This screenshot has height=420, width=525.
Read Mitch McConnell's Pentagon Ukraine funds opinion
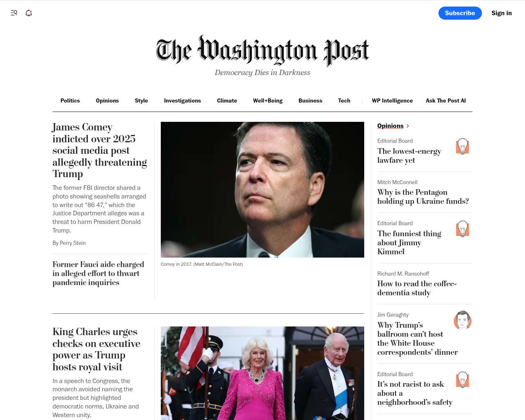423,197
